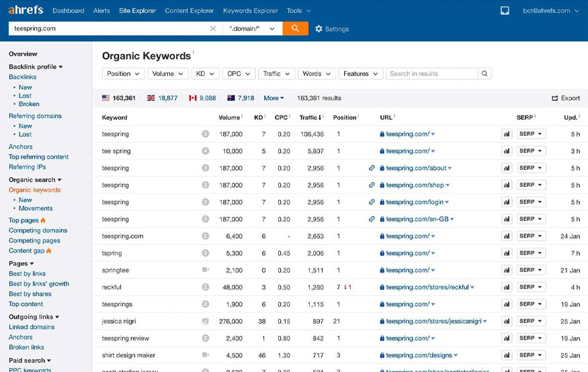Click SERP features badge for teespring.com keyword
This screenshot has height=372, width=588.
pyautogui.click(x=206, y=236)
